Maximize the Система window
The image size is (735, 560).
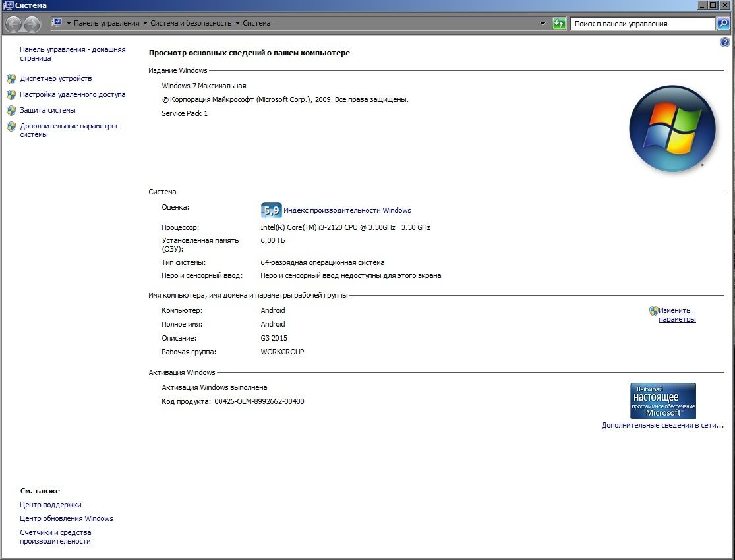713,5
